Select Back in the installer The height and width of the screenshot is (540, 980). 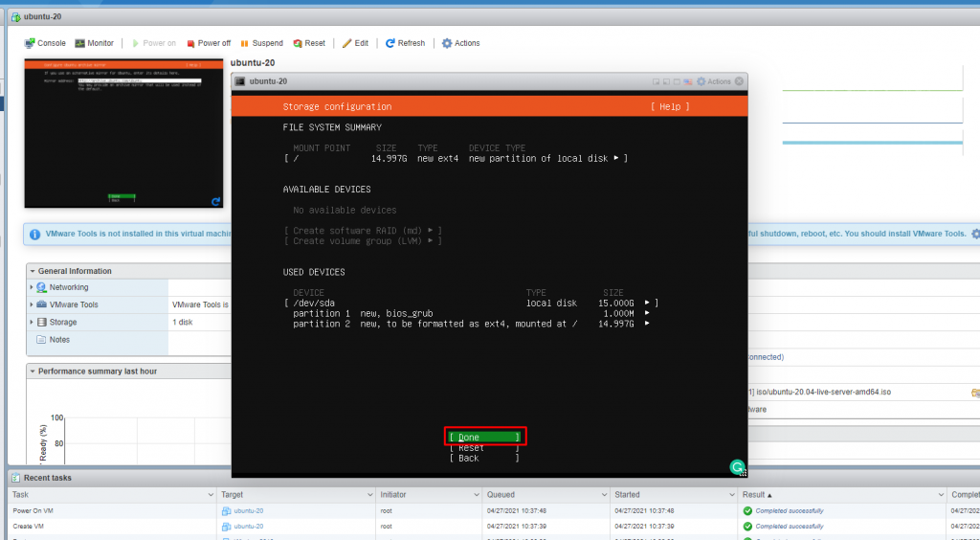coord(484,459)
